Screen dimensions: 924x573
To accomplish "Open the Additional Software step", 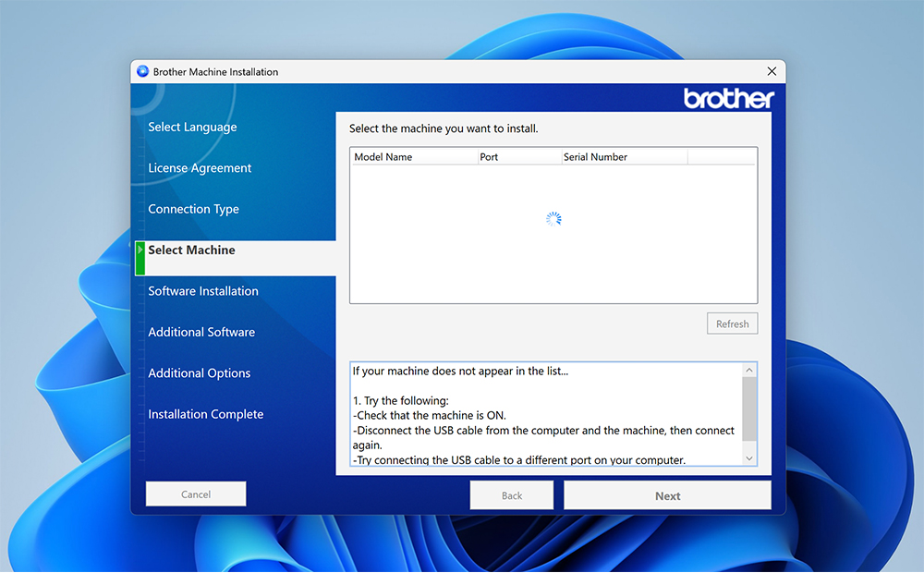I will pyautogui.click(x=201, y=332).
